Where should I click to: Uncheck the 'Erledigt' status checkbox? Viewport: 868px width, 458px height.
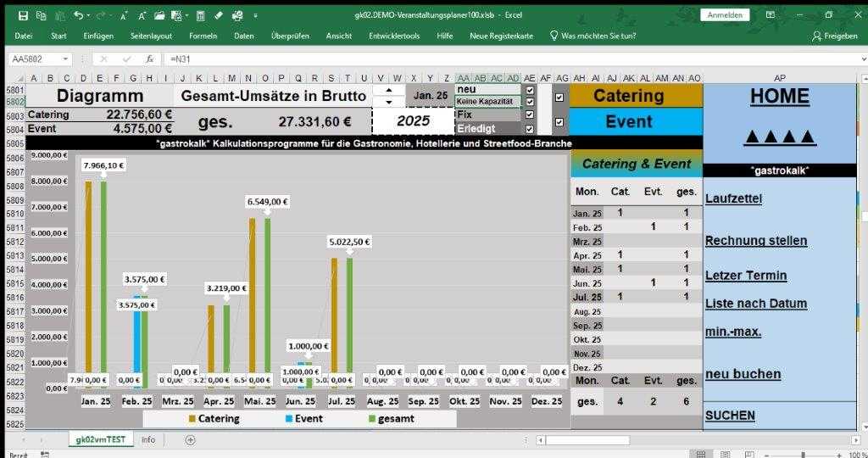tap(530, 129)
